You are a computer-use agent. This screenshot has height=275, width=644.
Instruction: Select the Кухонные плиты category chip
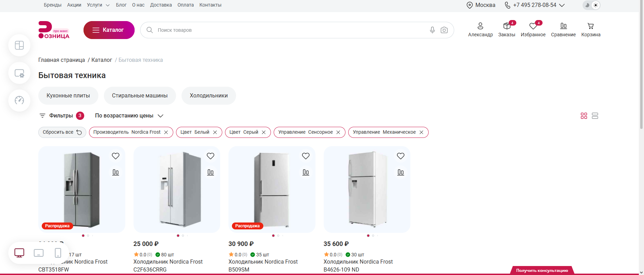pos(68,96)
